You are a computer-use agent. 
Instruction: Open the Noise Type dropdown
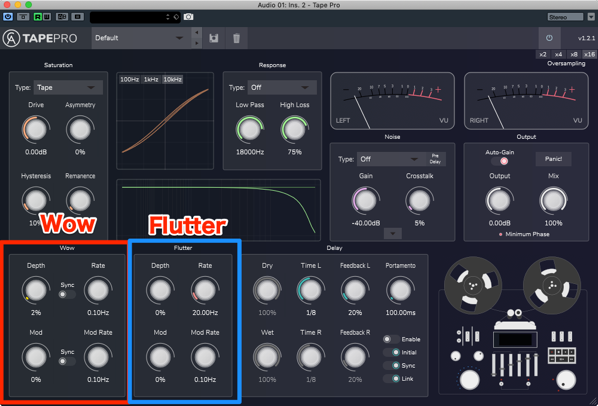pyautogui.click(x=391, y=159)
